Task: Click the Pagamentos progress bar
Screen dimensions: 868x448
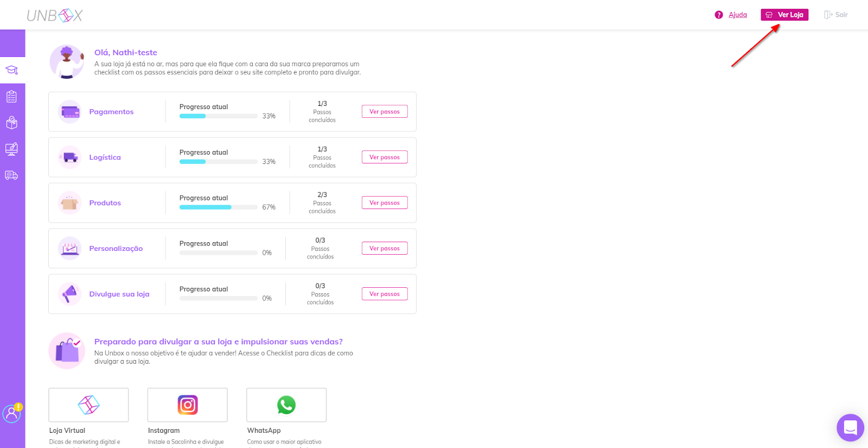Action: coord(219,116)
